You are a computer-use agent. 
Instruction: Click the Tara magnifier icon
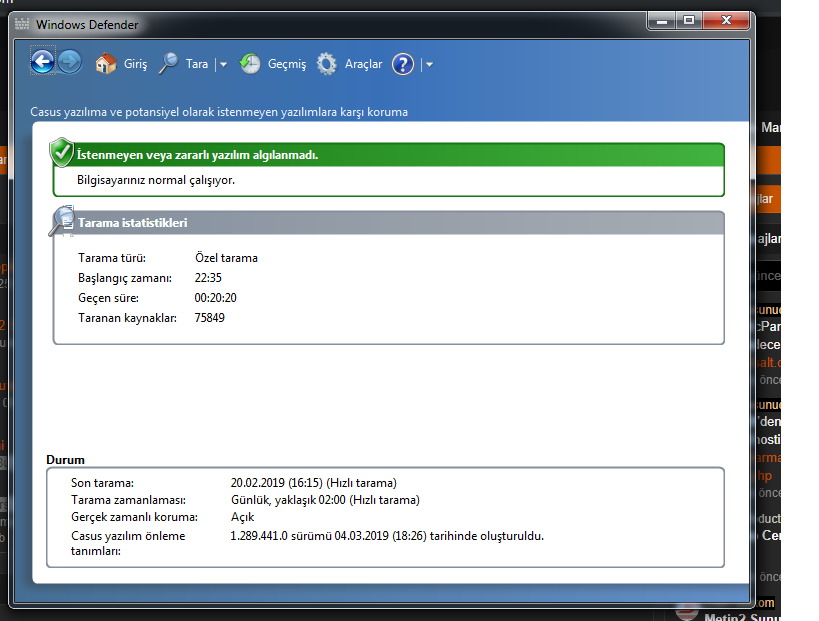click(168, 64)
